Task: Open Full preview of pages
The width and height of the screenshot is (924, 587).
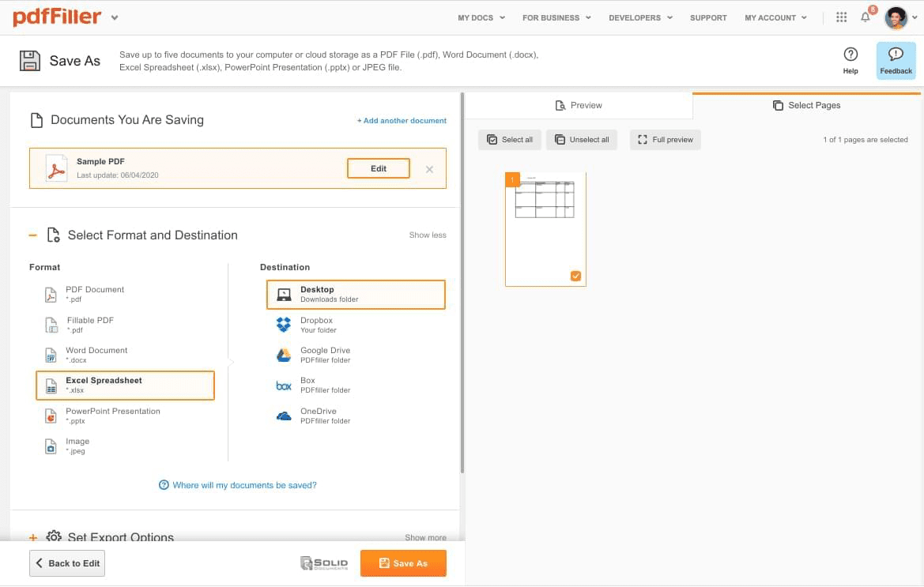Action: click(x=666, y=140)
